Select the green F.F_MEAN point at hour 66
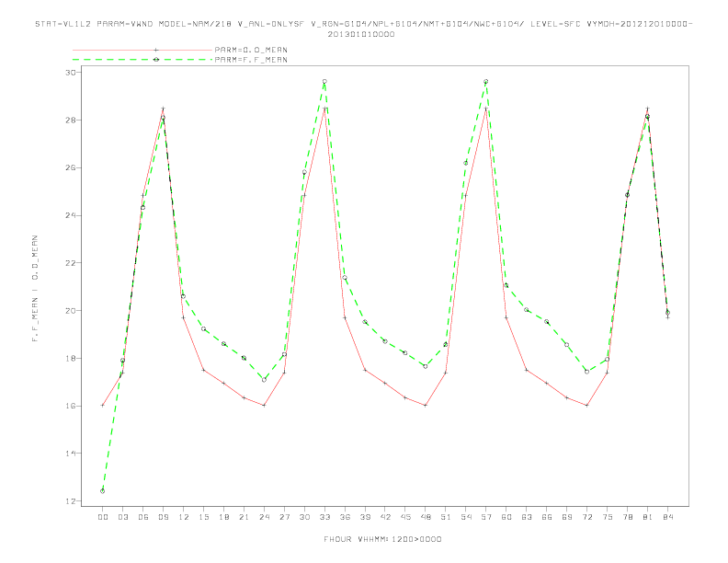Screen dimensions: 728x563 (x=547, y=321)
